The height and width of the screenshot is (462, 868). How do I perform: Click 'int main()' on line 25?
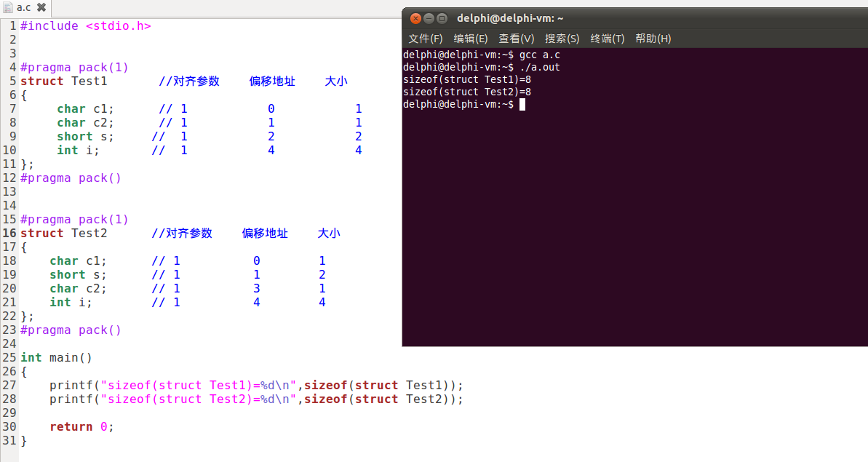coord(57,358)
